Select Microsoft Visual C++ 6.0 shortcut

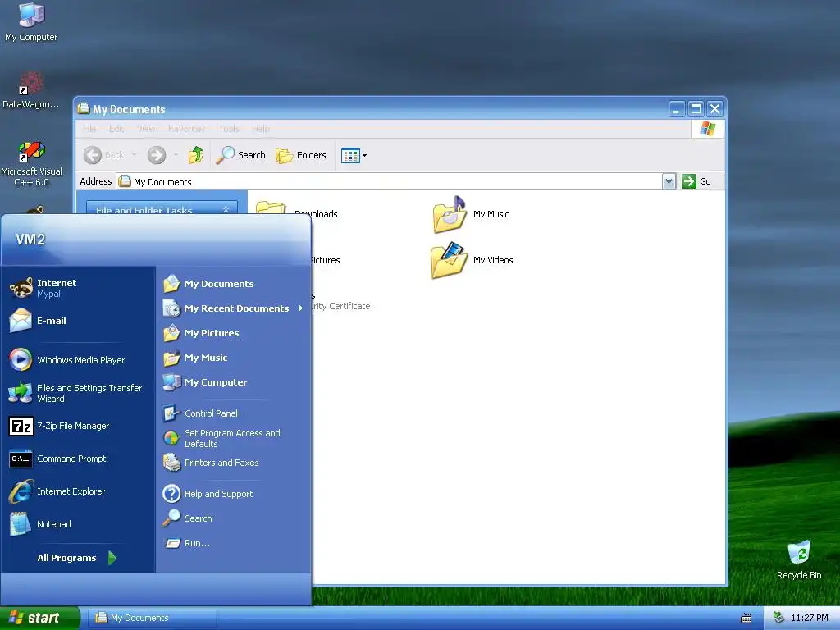31,163
